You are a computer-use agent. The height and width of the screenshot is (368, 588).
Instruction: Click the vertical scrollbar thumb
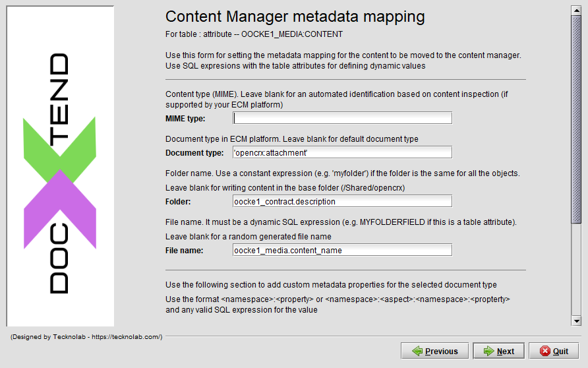click(x=576, y=119)
